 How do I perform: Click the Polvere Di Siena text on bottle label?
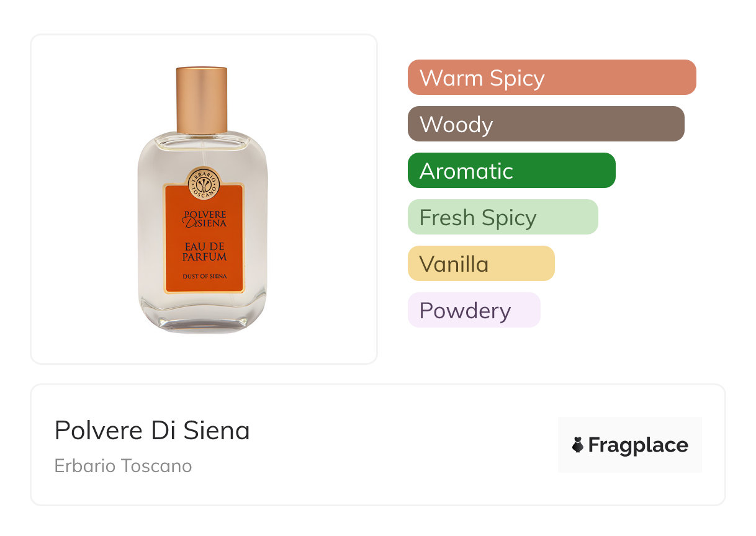coord(204,219)
